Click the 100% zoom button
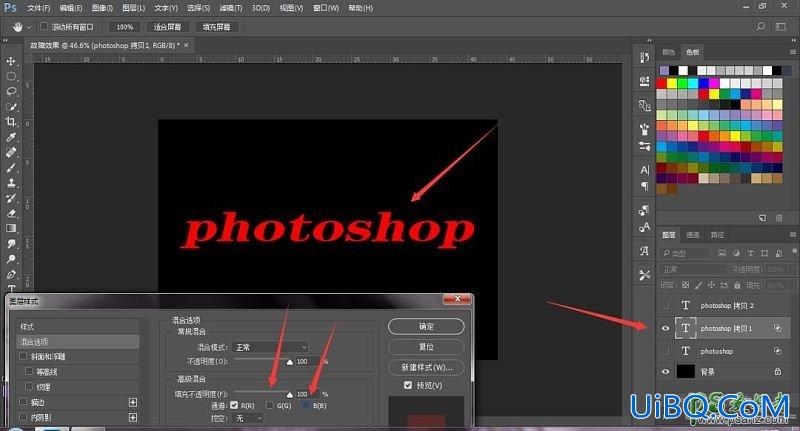Image resolution: width=800 pixels, height=431 pixels. (124, 27)
